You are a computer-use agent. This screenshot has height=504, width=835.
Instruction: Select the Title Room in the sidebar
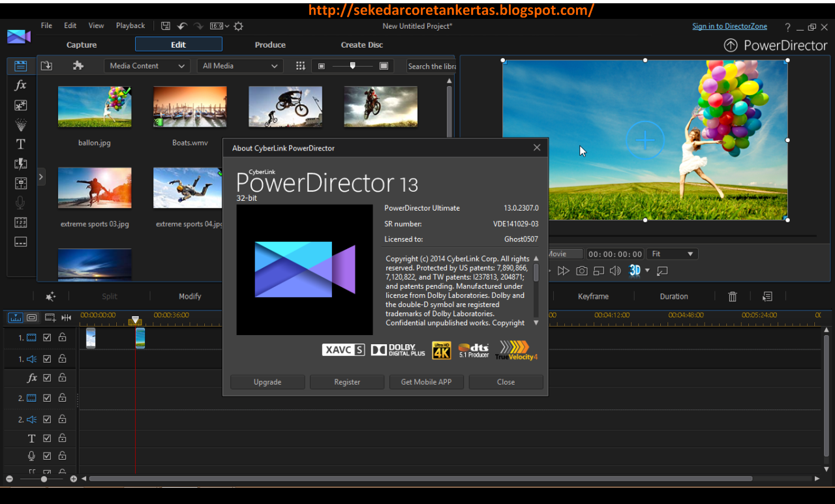click(20, 143)
